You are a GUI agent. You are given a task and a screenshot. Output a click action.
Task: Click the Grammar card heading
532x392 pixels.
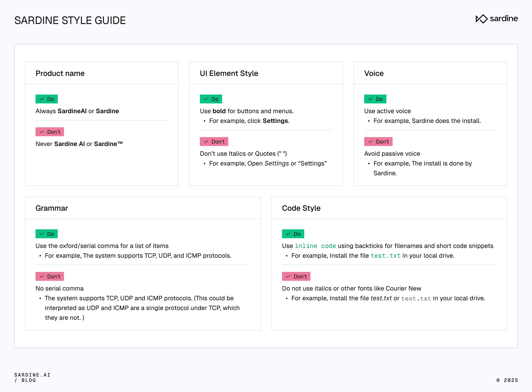52,208
